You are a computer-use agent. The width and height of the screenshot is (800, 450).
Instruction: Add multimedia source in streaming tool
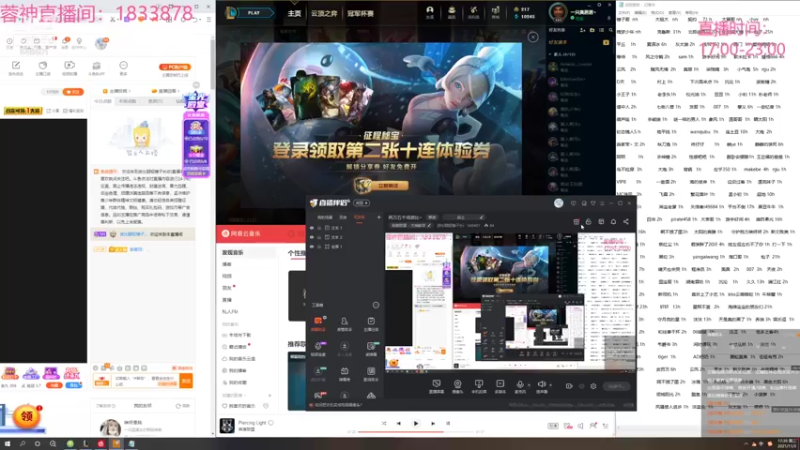point(500,386)
